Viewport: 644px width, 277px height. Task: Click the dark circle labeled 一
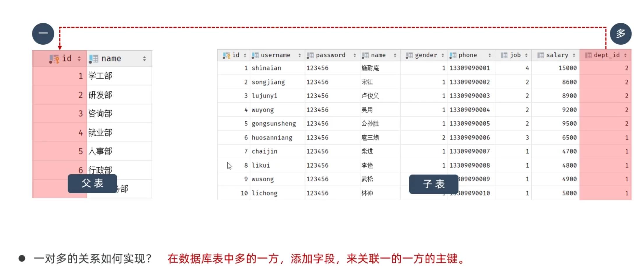tap(43, 34)
